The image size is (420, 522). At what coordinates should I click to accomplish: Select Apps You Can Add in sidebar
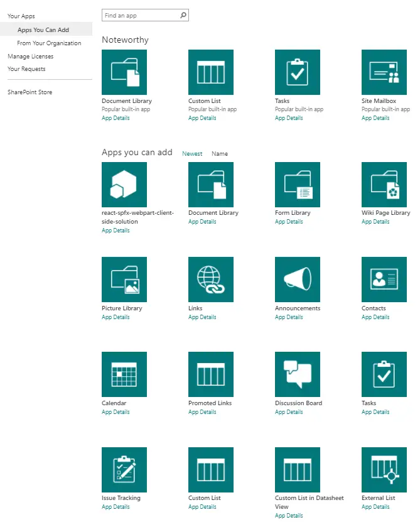point(46,30)
